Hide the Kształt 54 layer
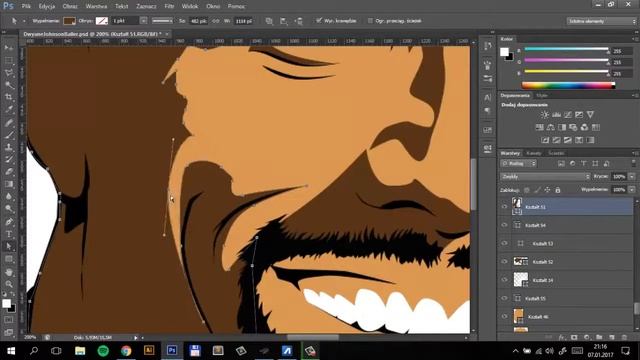 pos(504,225)
